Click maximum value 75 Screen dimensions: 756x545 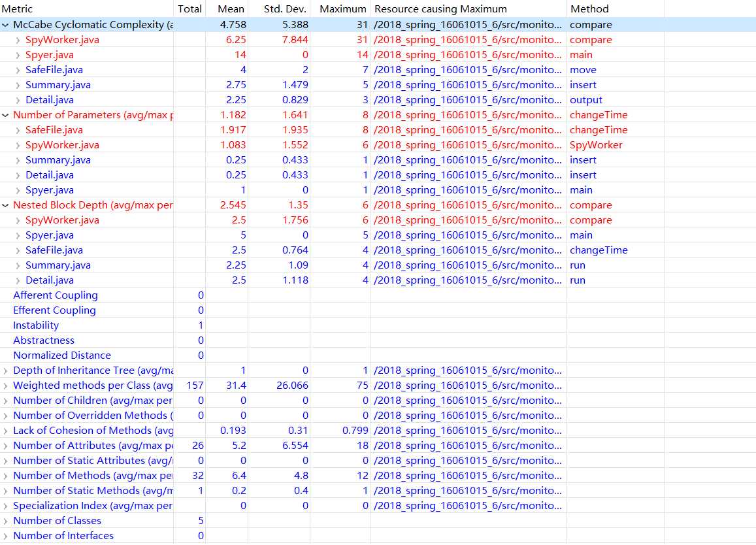pos(363,386)
